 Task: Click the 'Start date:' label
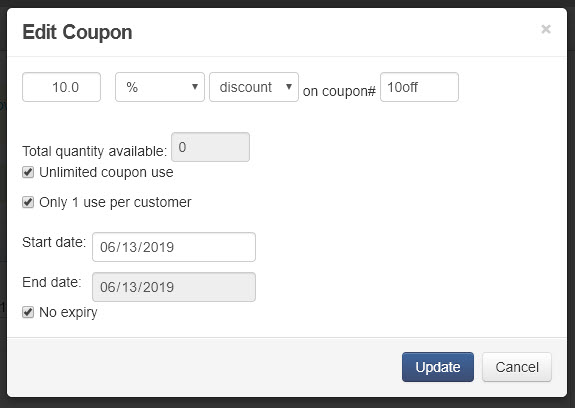[54, 242]
